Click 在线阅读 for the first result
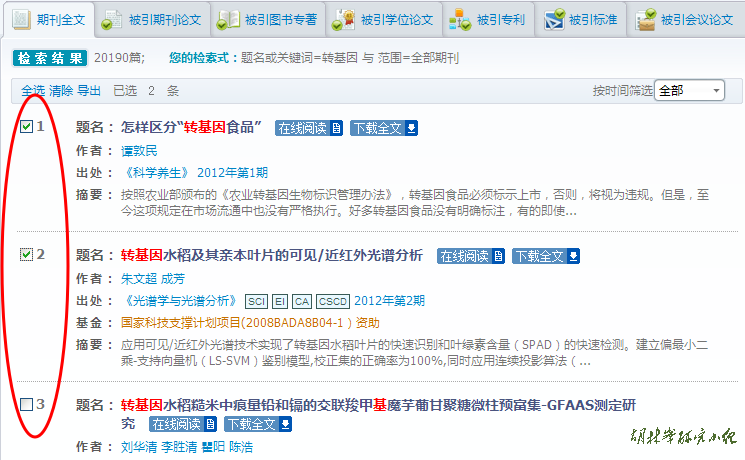The width and height of the screenshot is (745, 460). [x=309, y=128]
